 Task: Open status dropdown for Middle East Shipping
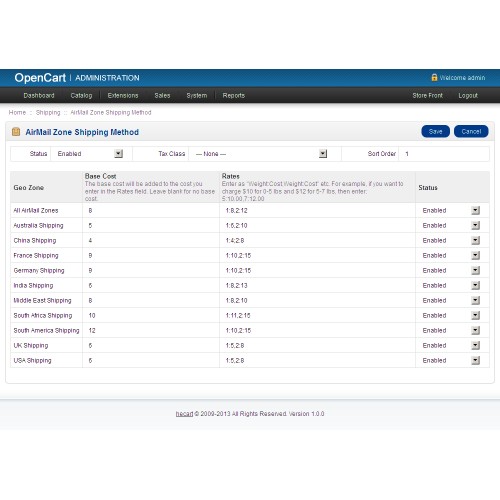(x=451, y=300)
